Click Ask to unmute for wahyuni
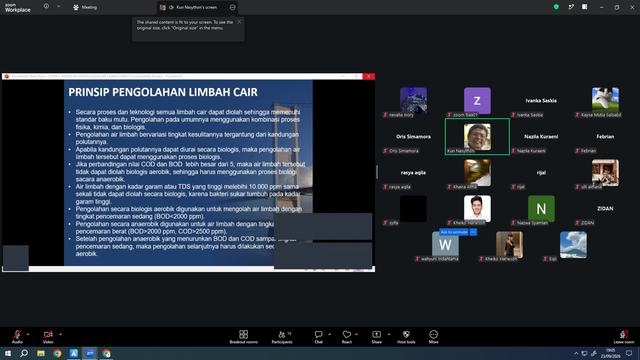 (x=454, y=232)
